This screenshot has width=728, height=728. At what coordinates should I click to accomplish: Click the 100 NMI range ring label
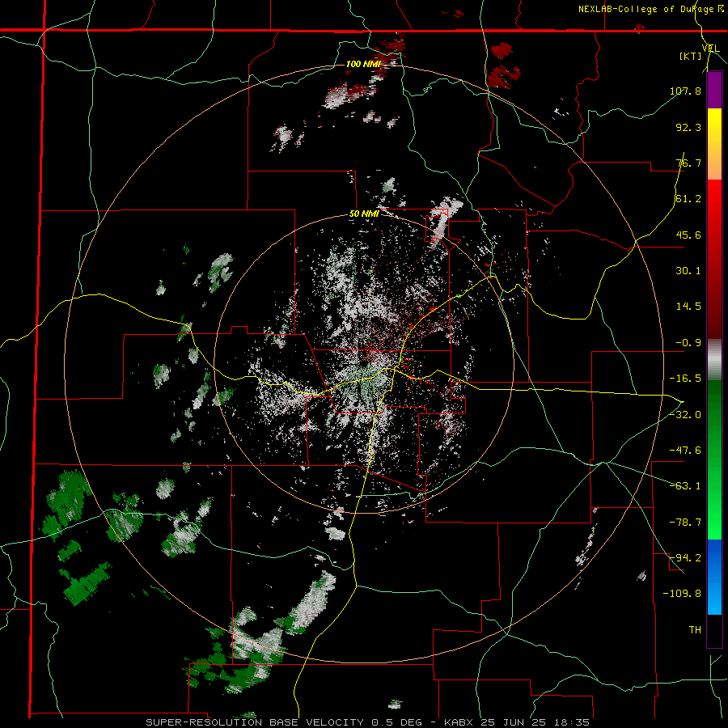pos(363,64)
